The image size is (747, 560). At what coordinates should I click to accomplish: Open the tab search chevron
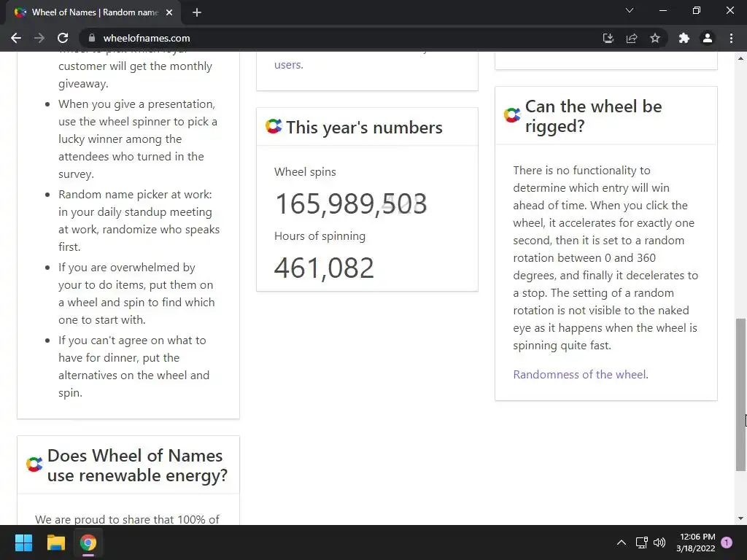[x=630, y=10]
